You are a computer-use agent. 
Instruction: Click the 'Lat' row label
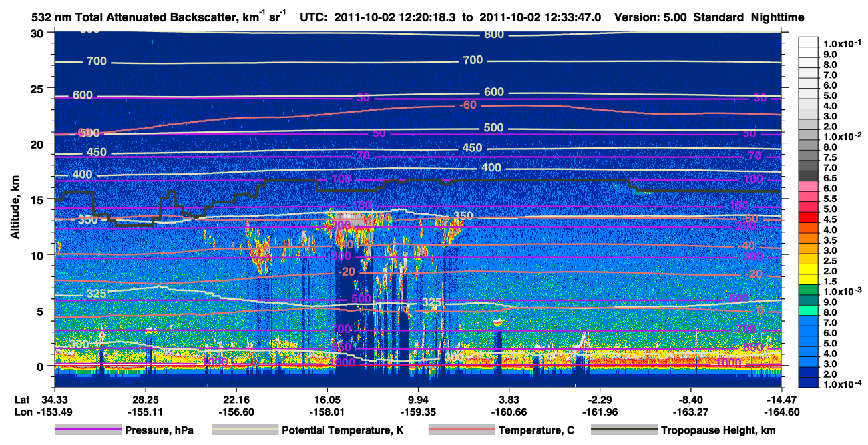coord(21,400)
